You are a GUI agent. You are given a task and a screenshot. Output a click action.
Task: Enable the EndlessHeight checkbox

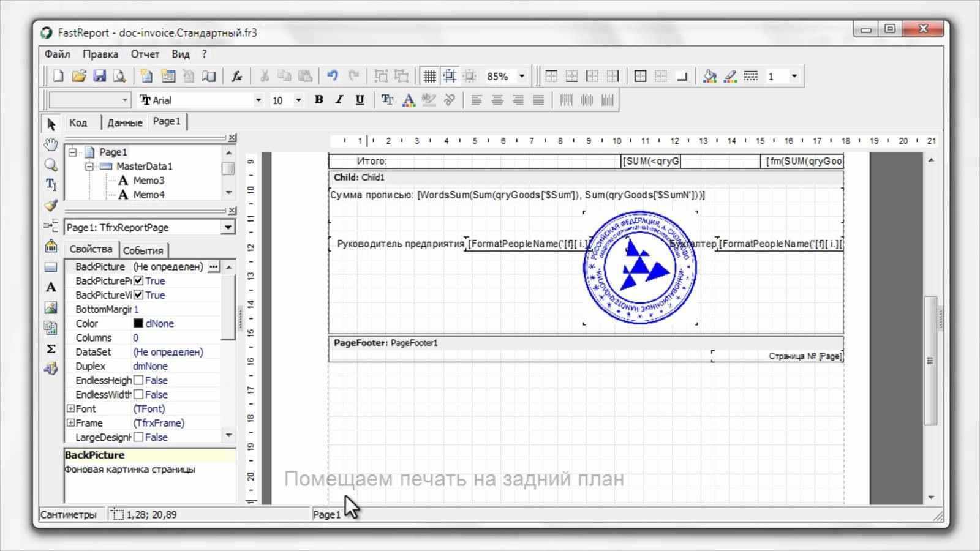coord(138,380)
